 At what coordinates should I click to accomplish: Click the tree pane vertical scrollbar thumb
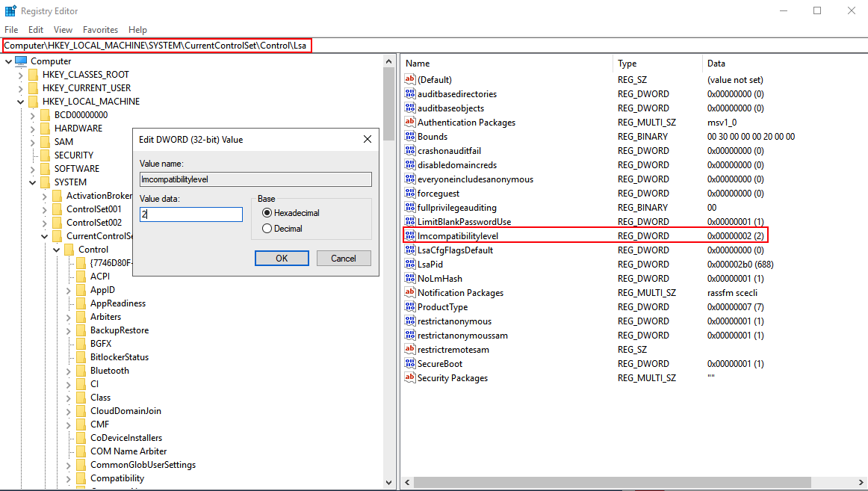click(x=388, y=104)
